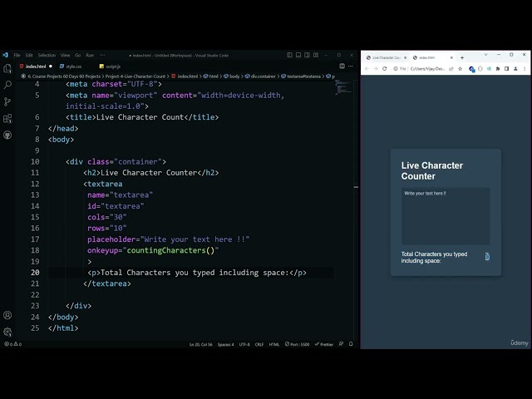
Task: Switch to the index.html editor tab
Action: coord(35,66)
